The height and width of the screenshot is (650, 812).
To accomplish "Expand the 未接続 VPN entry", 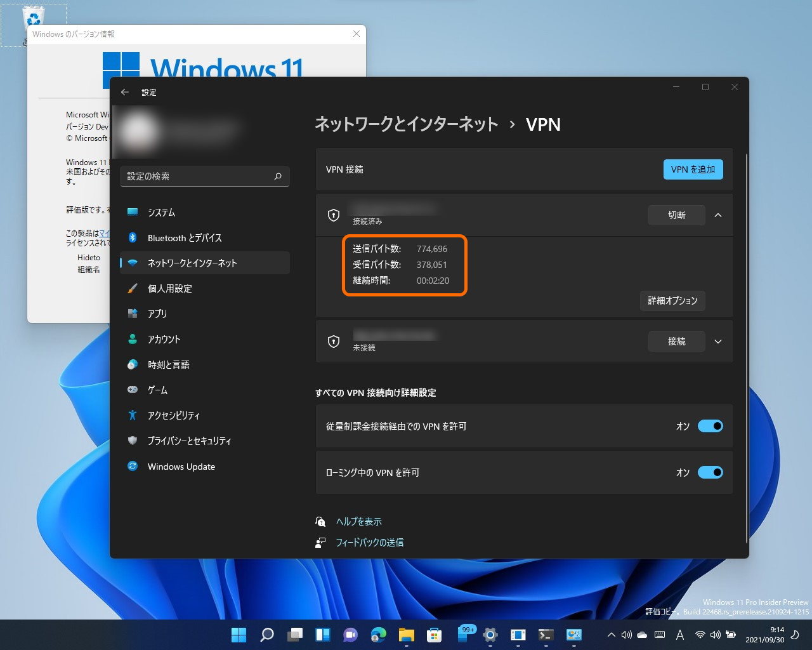I will click(718, 342).
